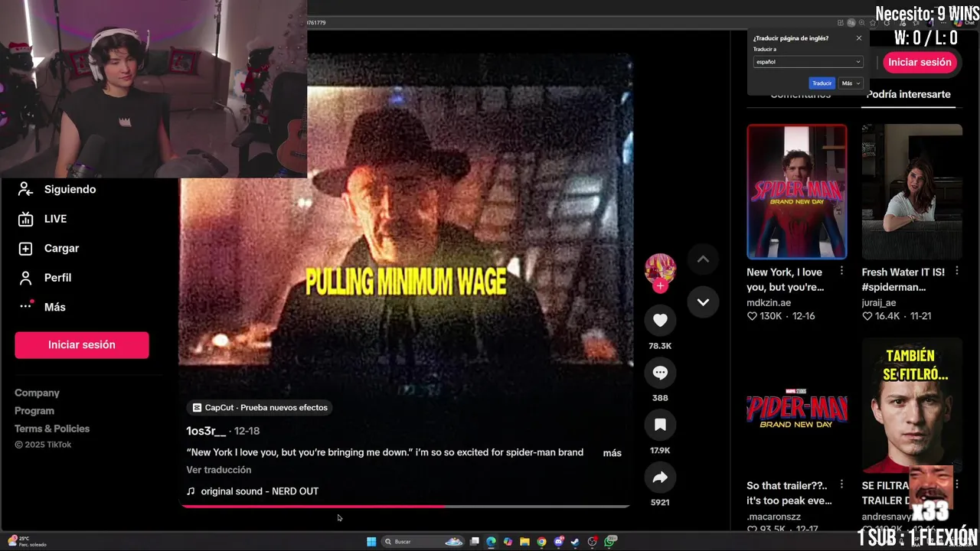Open comments bubble icon showing 388
980x551 pixels.
pos(660,373)
